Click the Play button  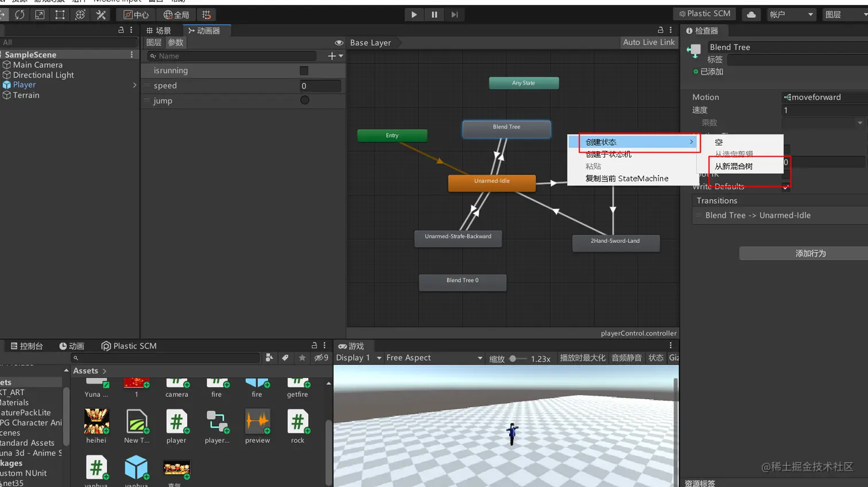tap(414, 14)
